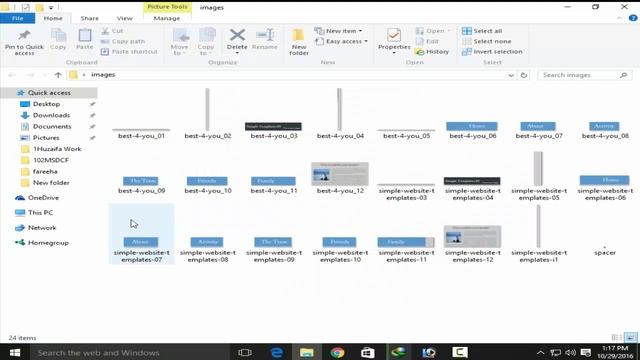This screenshot has width=640, height=360.
Task: Open Task View on taskbar
Action: [x=245, y=352]
